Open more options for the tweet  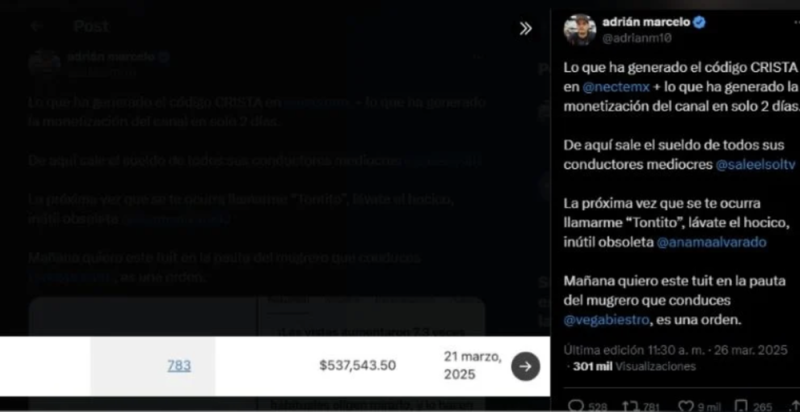796,23
